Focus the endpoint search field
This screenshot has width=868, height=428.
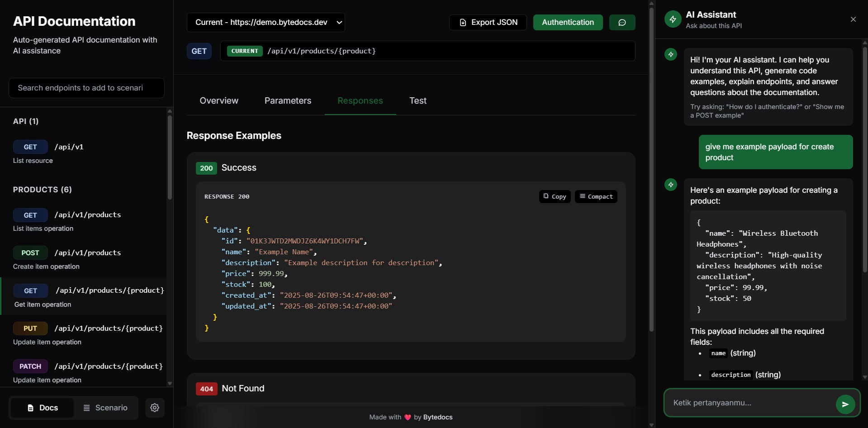coord(86,88)
